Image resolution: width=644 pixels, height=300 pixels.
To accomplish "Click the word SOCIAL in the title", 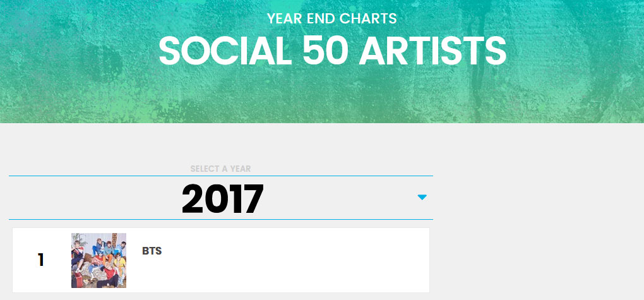I will pyautogui.click(x=225, y=51).
